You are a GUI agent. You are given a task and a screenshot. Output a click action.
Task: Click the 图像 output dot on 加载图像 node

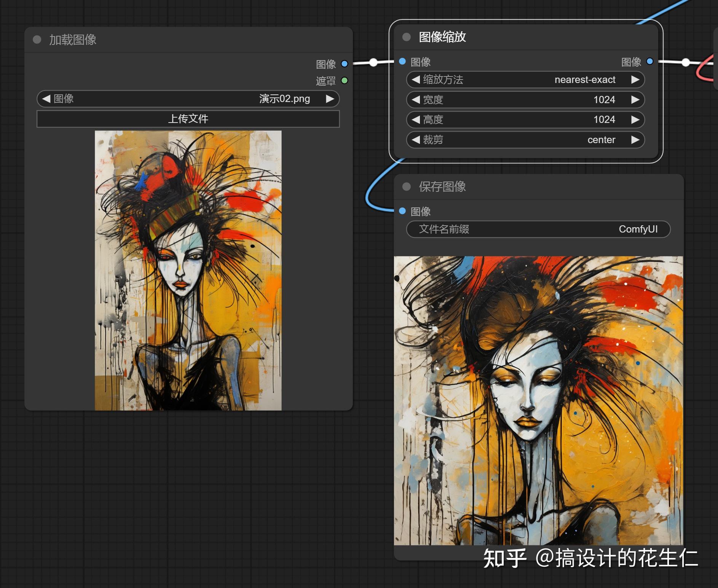(x=344, y=64)
